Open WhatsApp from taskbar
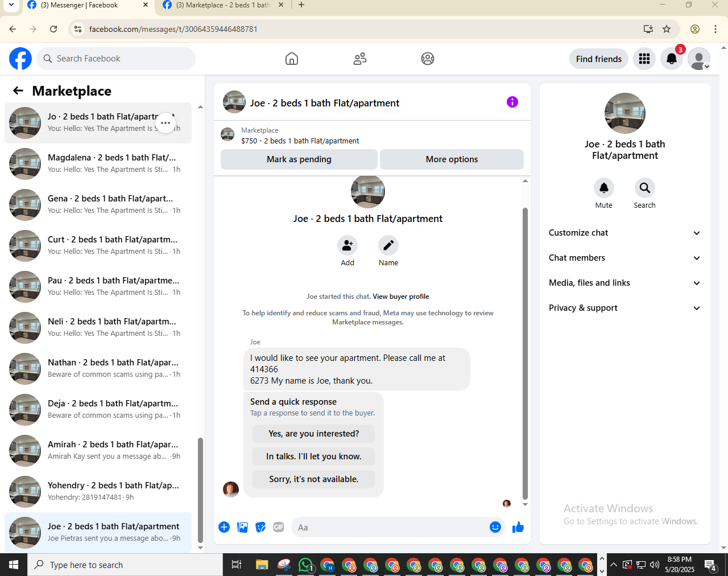Viewport: 728px width, 576px height. tap(306, 565)
